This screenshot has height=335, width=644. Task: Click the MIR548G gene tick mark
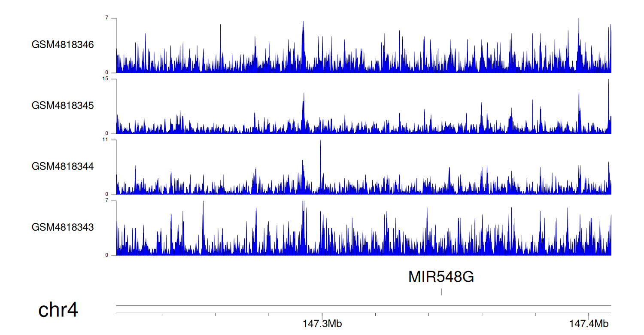441,292
